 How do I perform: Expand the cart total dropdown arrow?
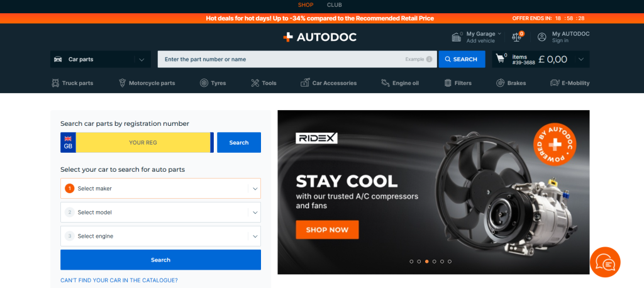(x=581, y=59)
